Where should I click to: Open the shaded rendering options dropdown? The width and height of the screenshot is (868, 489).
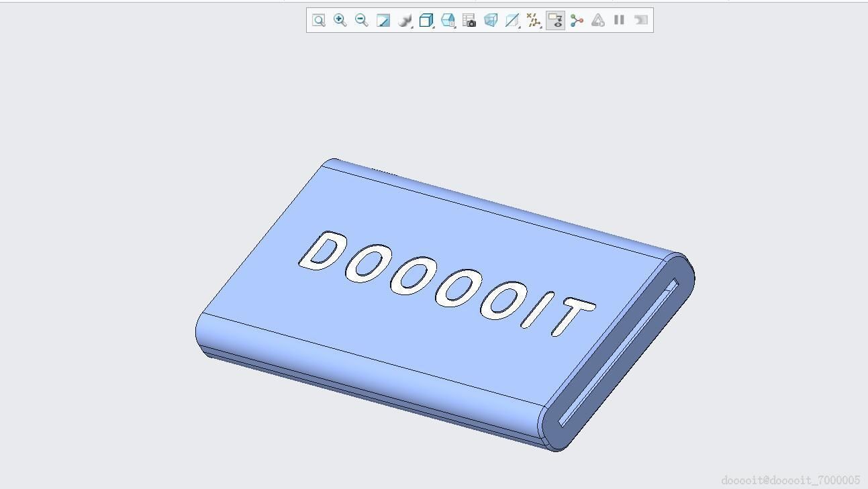[405, 20]
